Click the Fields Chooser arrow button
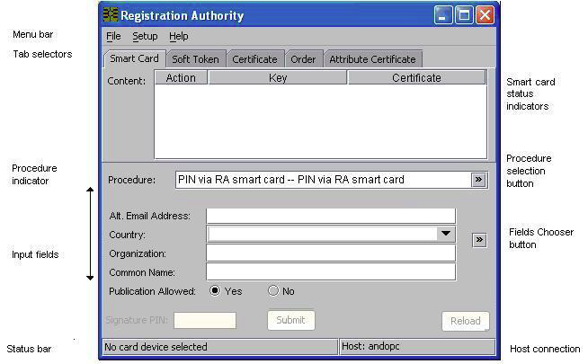Image resolution: width=588 pixels, height=364 pixels. [x=479, y=240]
